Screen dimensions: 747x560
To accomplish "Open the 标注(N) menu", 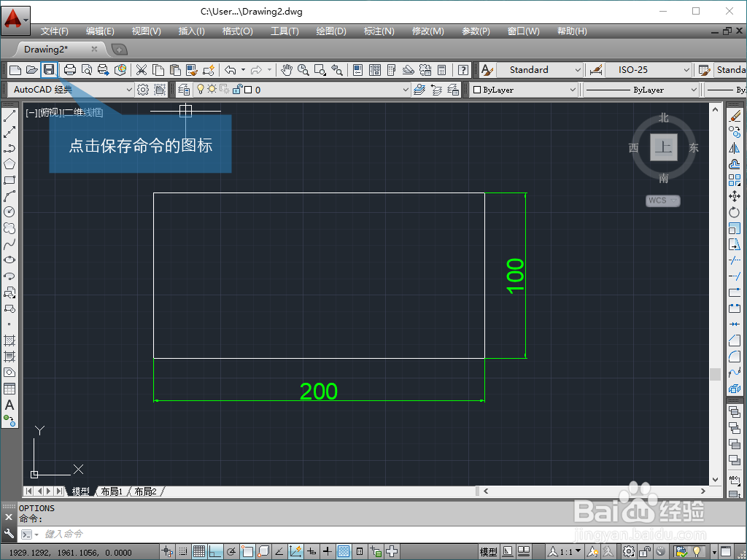I will click(x=379, y=31).
